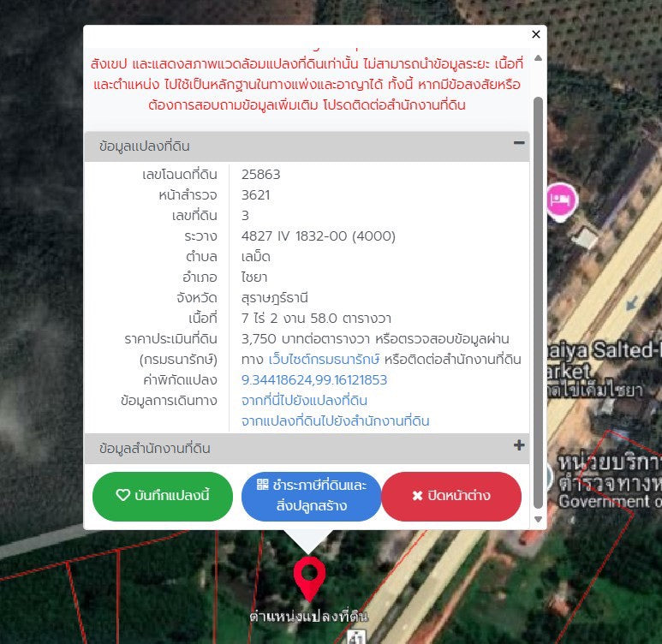Click the government office marker on the map
The width and height of the screenshot is (662, 644).
point(550,478)
